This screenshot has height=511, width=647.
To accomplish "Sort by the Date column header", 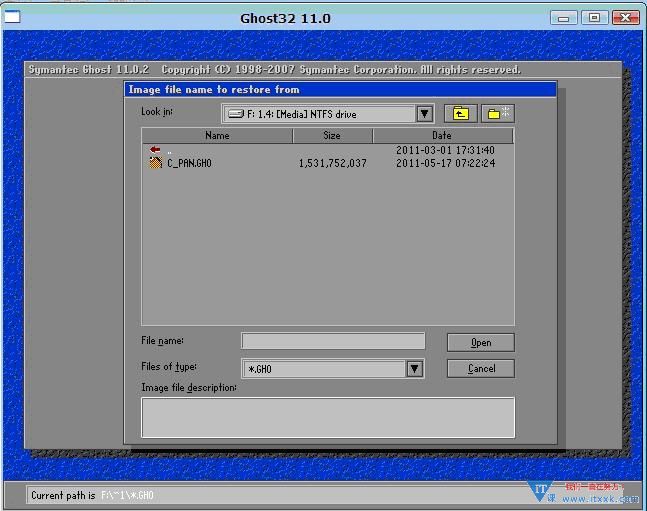I will click(443, 135).
